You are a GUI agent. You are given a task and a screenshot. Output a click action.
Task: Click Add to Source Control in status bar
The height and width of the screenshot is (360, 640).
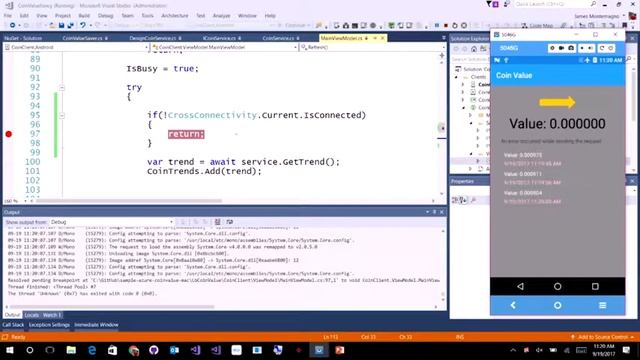[603, 337]
